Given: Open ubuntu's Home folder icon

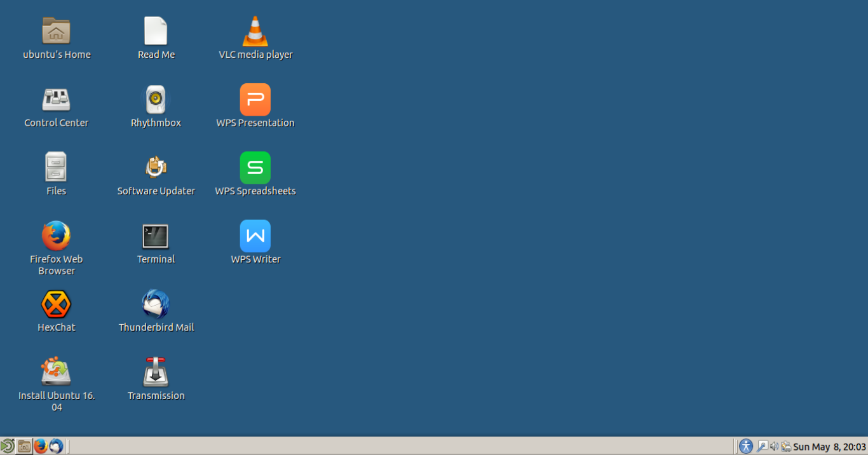Looking at the screenshot, I should (56, 31).
